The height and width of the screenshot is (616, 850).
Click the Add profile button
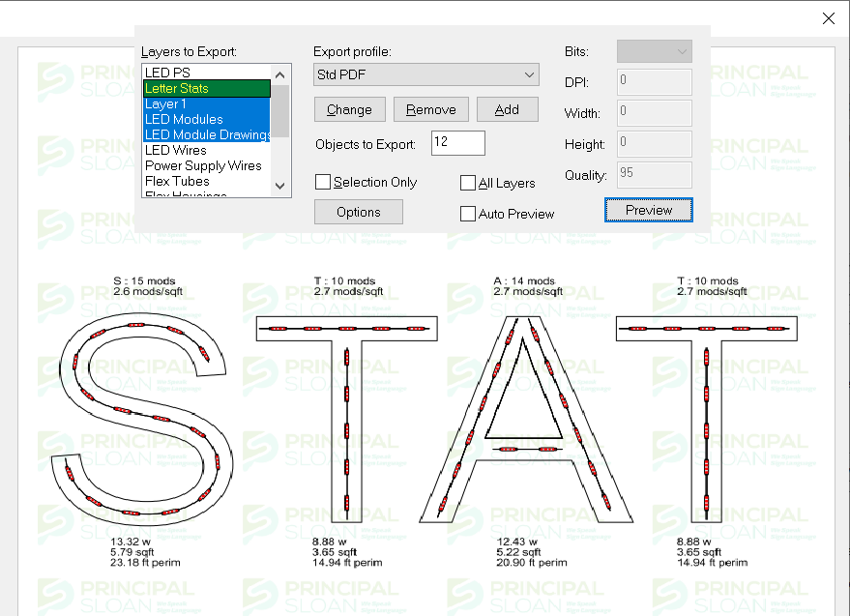tap(507, 109)
